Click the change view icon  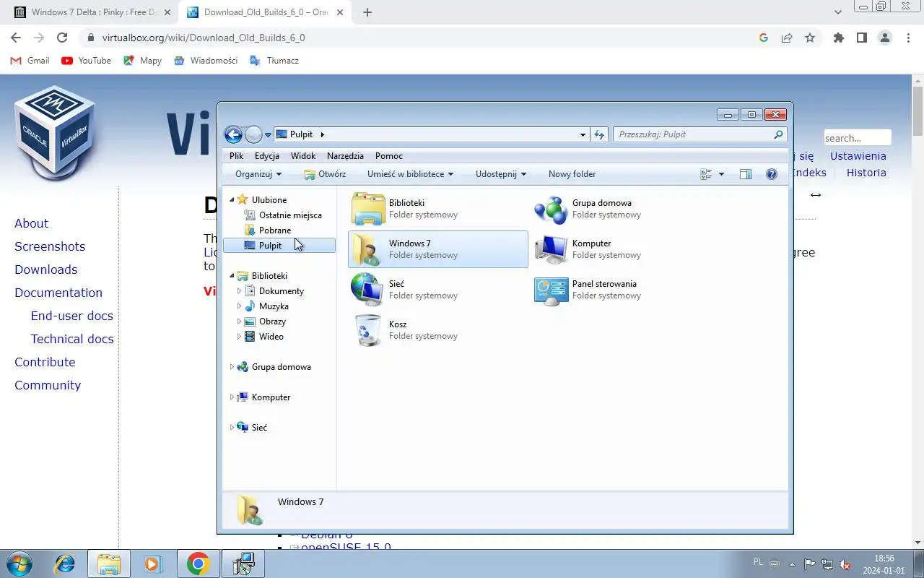[x=706, y=174]
